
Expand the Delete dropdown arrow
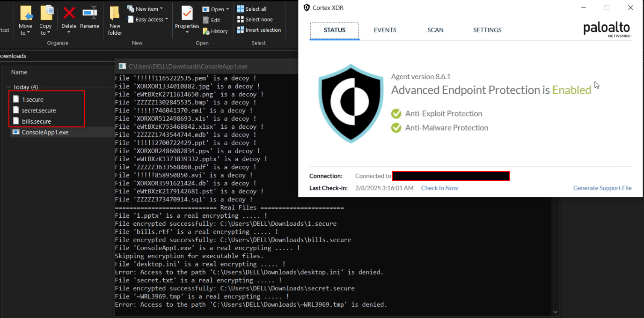pos(69,33)
